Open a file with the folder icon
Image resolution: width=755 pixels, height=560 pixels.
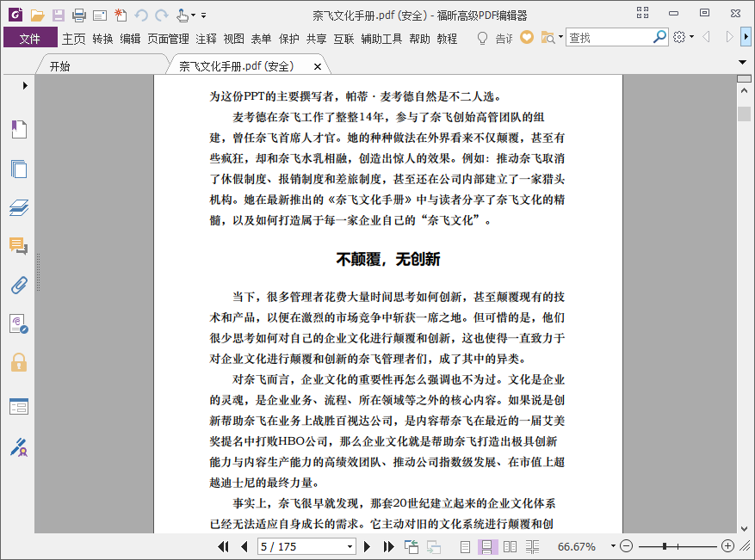pyautogui.click(x=37, y=15)
